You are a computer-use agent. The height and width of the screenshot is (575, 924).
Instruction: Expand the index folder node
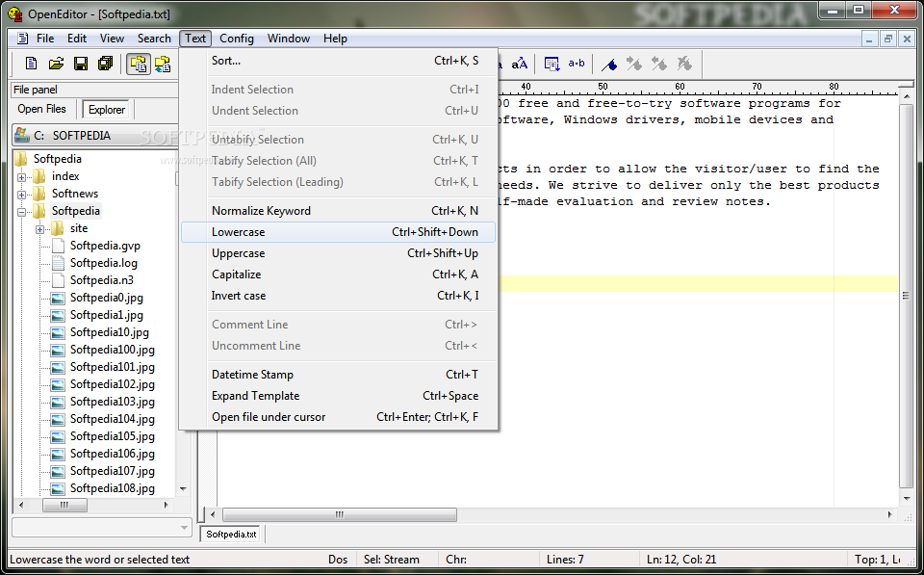click(22, 177)
